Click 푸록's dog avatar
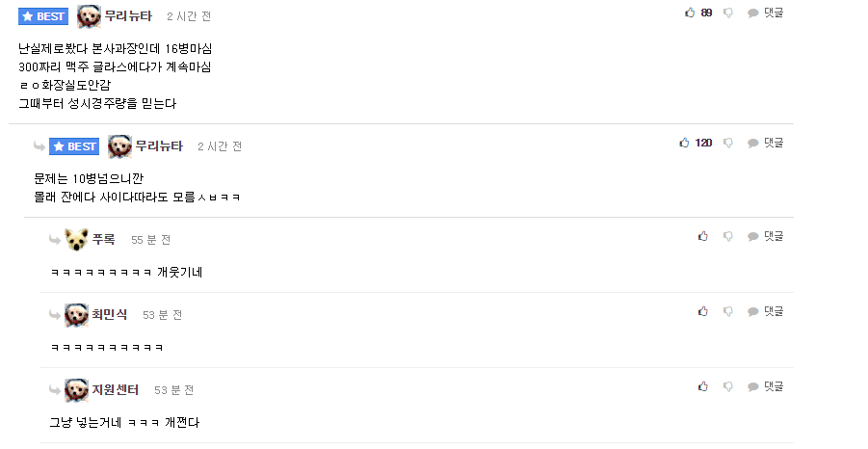Screen dimensions: 868x449 (77, 239)
